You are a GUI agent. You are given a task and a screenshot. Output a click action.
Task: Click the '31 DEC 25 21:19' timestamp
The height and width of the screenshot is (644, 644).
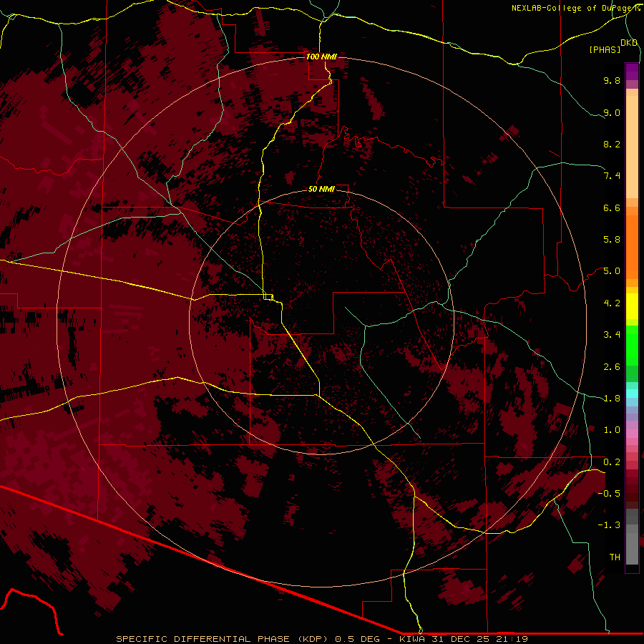[479, 639]
